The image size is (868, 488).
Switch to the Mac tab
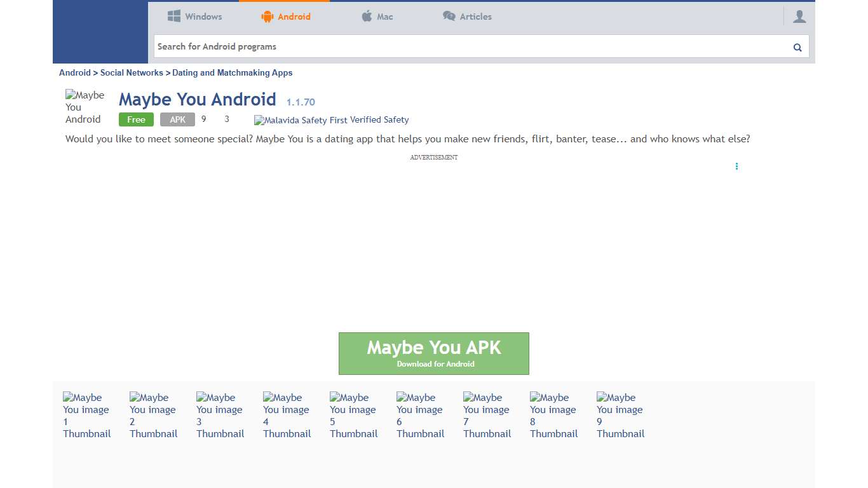[384, 16]
